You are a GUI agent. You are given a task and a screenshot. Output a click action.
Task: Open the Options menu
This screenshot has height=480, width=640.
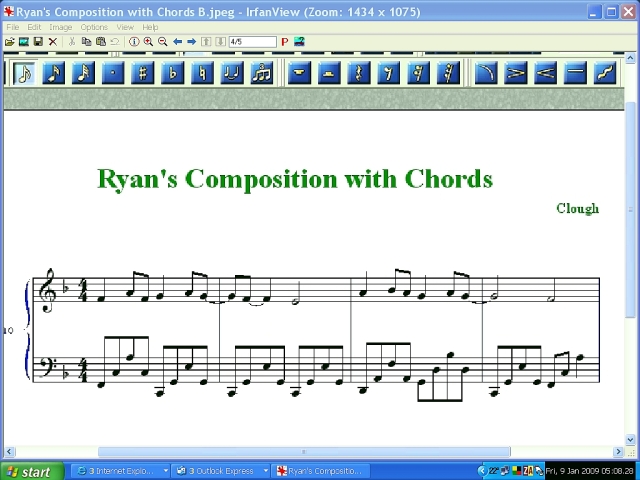[94, 27]
